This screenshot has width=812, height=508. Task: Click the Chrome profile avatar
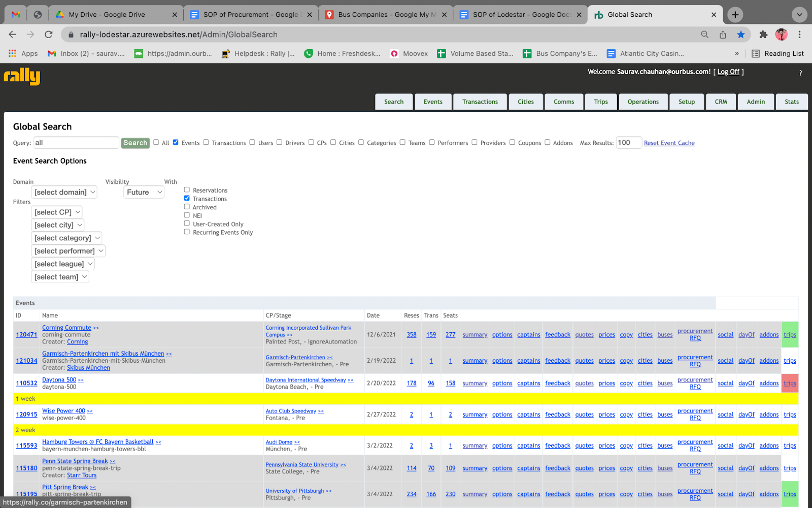click(x=782, y=35)
